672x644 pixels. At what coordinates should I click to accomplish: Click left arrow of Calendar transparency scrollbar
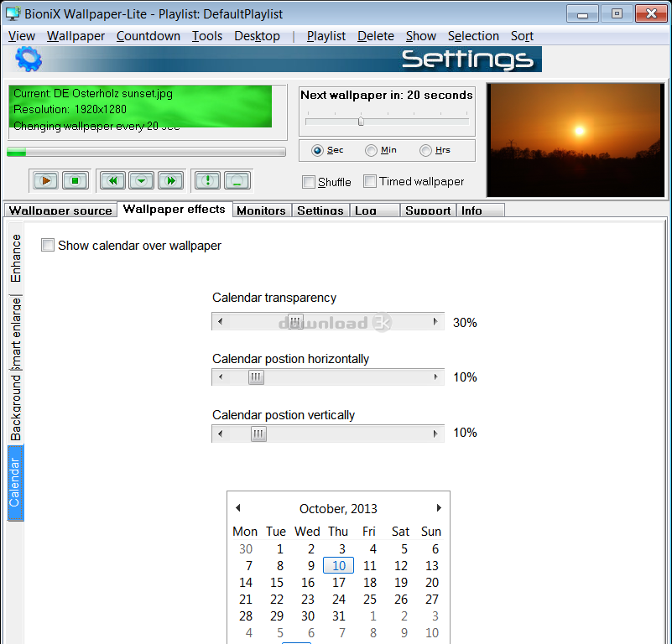tap(221, 321)
